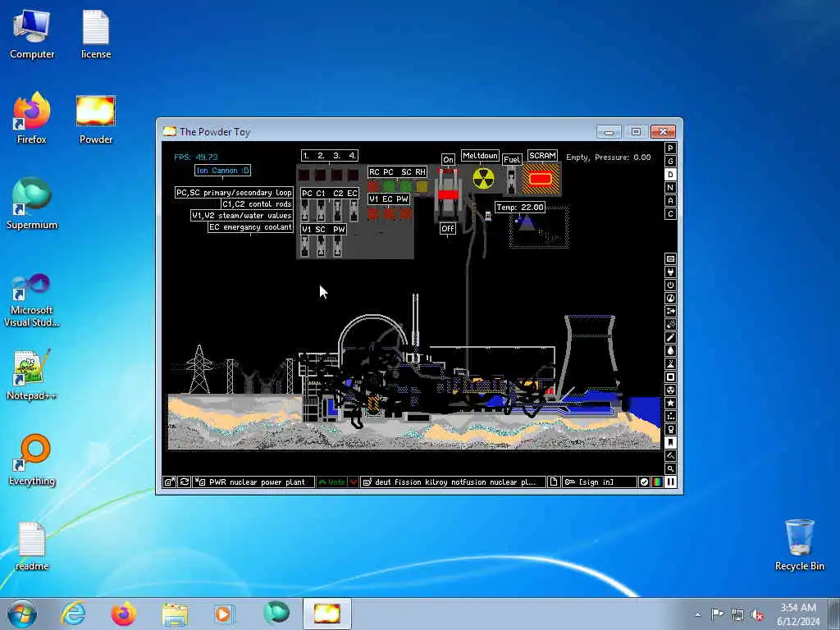Viewport: 840px width, 630px height.
Task: Open the Liquids droplet menu icon
Action: 670,351
